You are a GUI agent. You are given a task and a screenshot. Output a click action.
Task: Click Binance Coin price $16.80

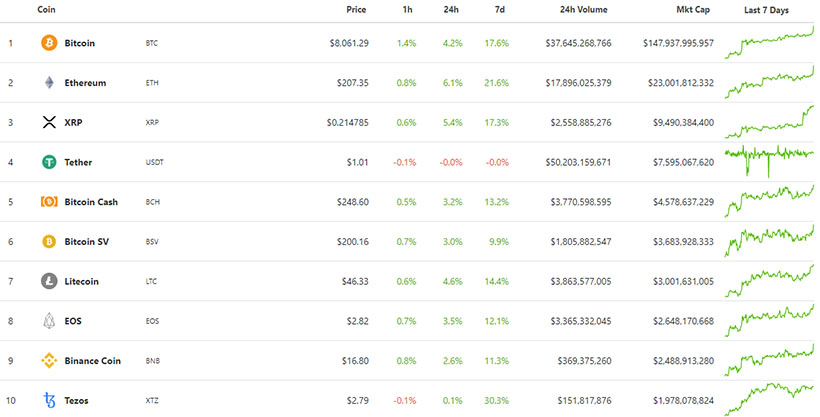[x=355, y=361]
